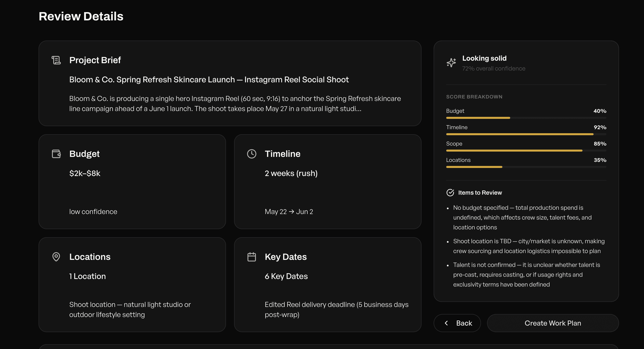Click the Budget wallet icon
The image size is (644, 349).
click(56, 154)
